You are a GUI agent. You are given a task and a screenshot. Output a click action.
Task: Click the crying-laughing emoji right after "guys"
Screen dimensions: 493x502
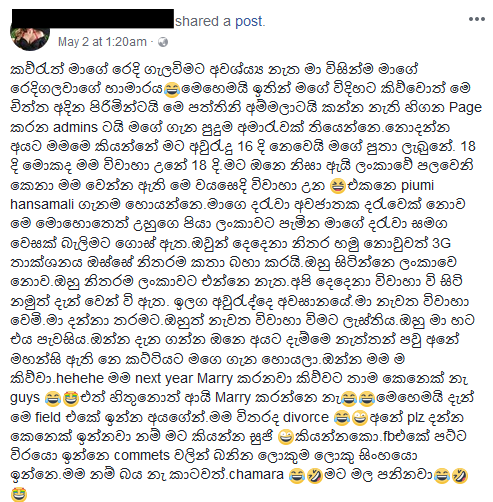[52, 398]
